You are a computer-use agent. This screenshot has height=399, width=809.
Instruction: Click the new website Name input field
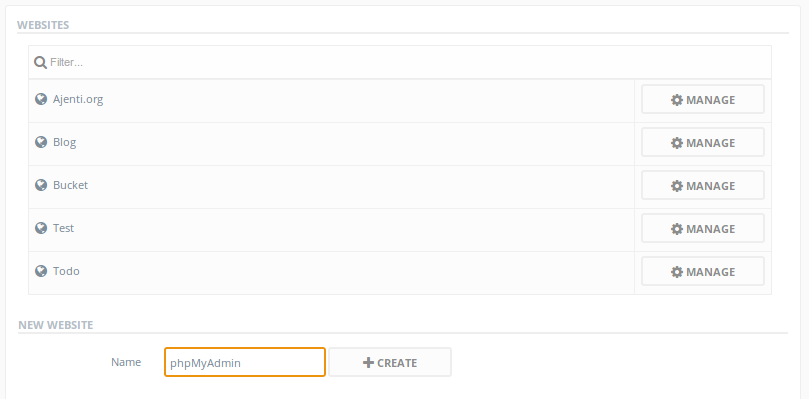(245, 362)
